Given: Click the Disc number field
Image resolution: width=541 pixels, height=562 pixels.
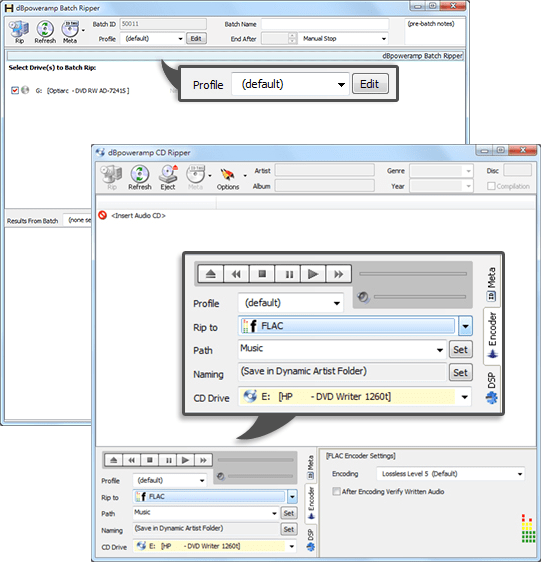Looking at the screenshot, I should click(517, 170).
